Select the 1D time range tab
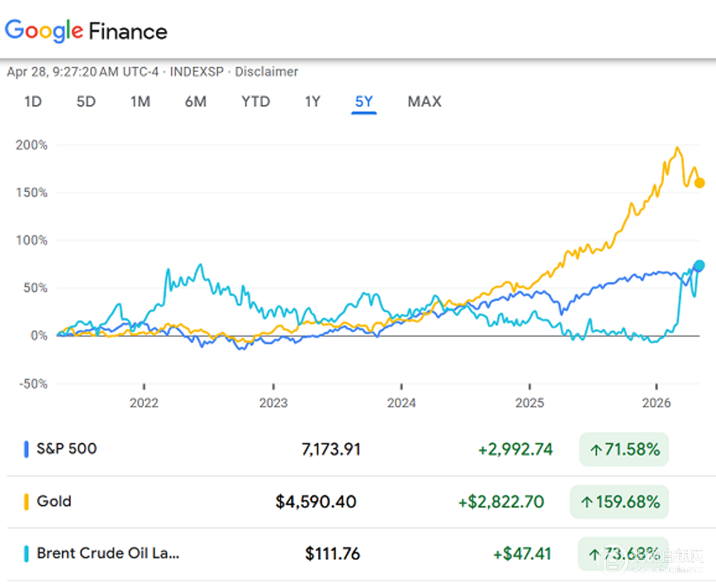This screenshot has width=716, height=588. point(33,102)
